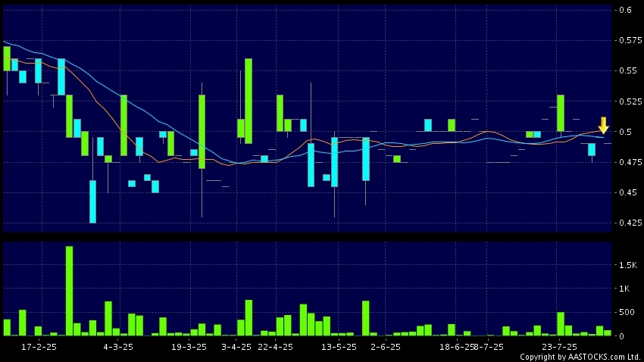Select the 0.575 price axis label
The height and width of the screenshot is (362, 644).
click(631, 40)
